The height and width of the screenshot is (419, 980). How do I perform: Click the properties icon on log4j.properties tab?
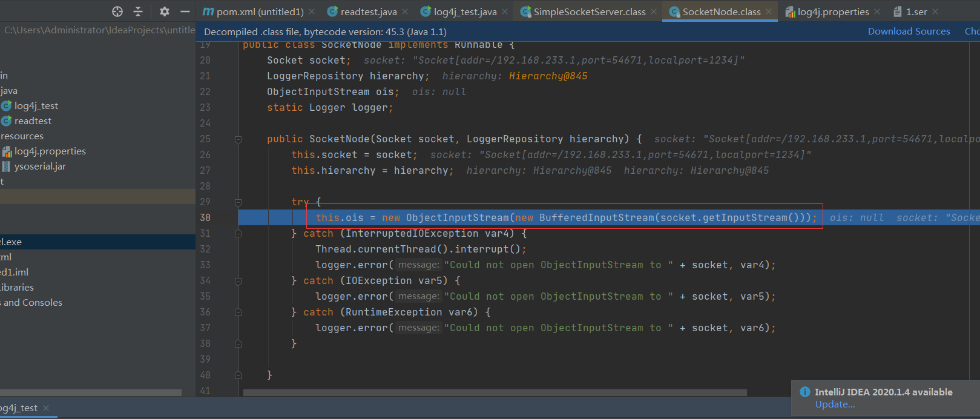point(790,12)
